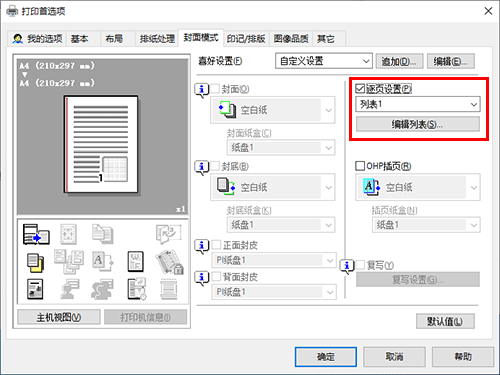Click the 主机视图(V) button
Image resolution: width=500 pixels, height=375 pixels.
point(59,317)
